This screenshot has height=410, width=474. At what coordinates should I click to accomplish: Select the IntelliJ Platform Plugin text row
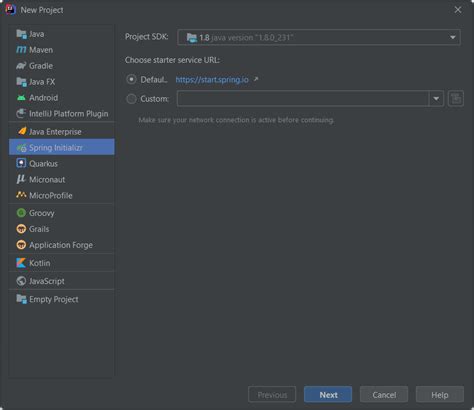62,114
